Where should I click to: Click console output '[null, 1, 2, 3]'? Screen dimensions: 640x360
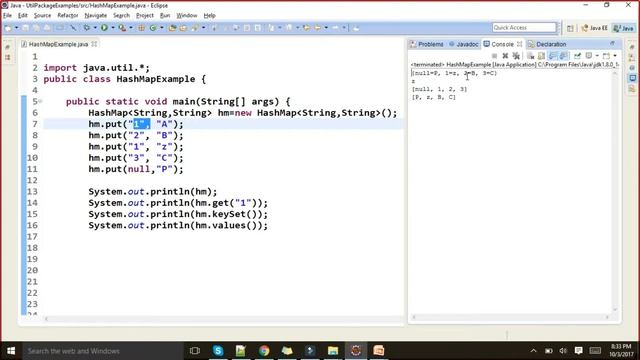(x=440, y=89)
